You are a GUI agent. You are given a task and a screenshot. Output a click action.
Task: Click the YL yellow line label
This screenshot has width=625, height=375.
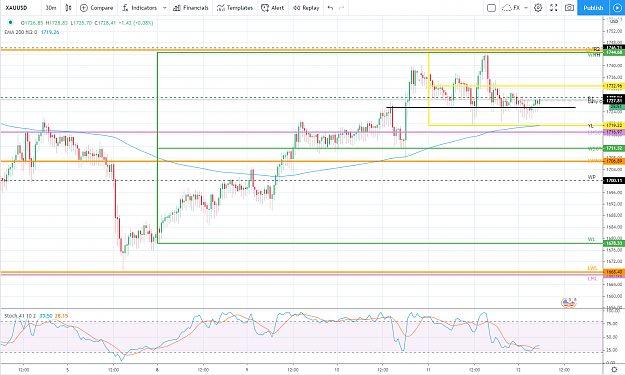[x=591, y=126]
